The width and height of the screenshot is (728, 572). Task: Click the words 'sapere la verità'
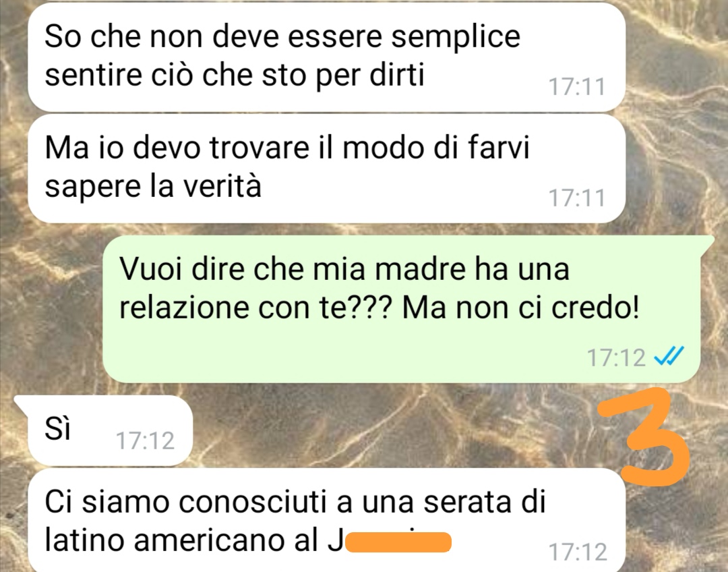click(153, 186)
